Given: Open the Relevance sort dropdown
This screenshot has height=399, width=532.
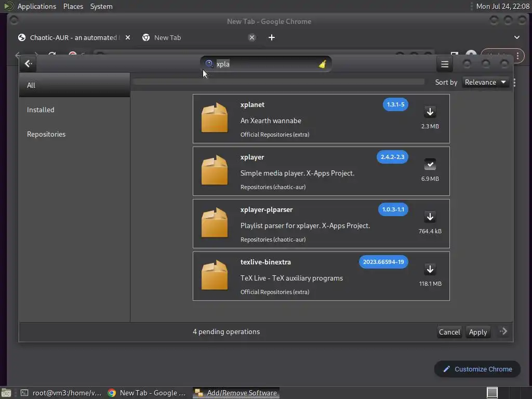Looking at the screenshot, I should tap(485, 83).
